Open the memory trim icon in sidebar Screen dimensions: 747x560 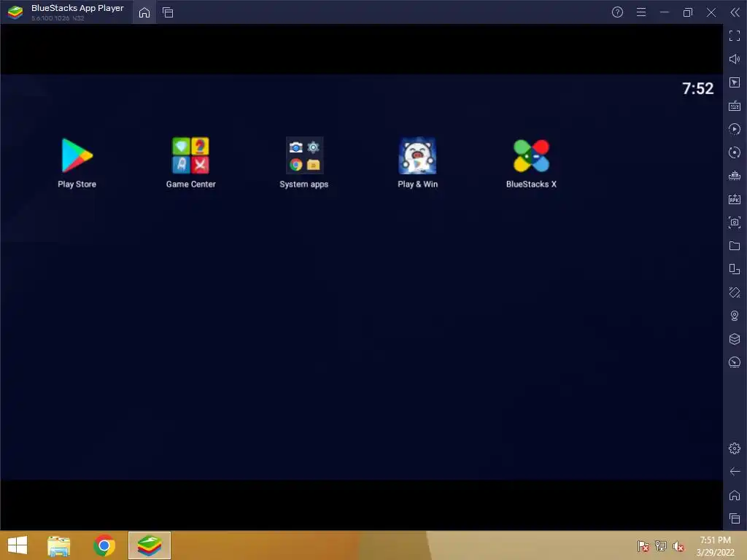(x=735, y=176)
